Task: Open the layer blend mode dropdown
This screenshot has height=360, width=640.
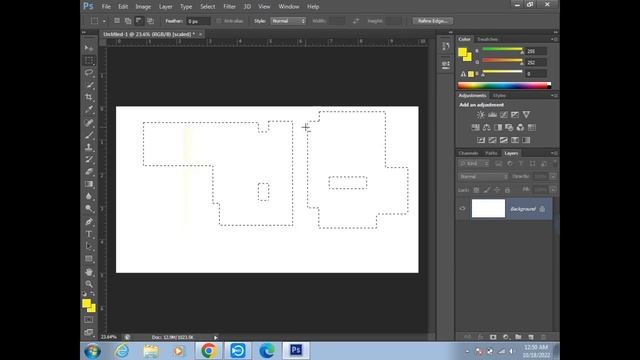Action: tap(483, 177)
